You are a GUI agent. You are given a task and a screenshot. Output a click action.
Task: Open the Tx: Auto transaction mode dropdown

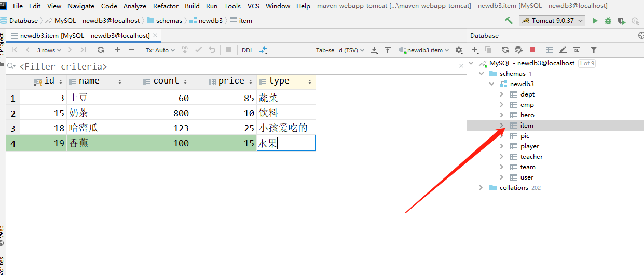click(x=160, y=50)
